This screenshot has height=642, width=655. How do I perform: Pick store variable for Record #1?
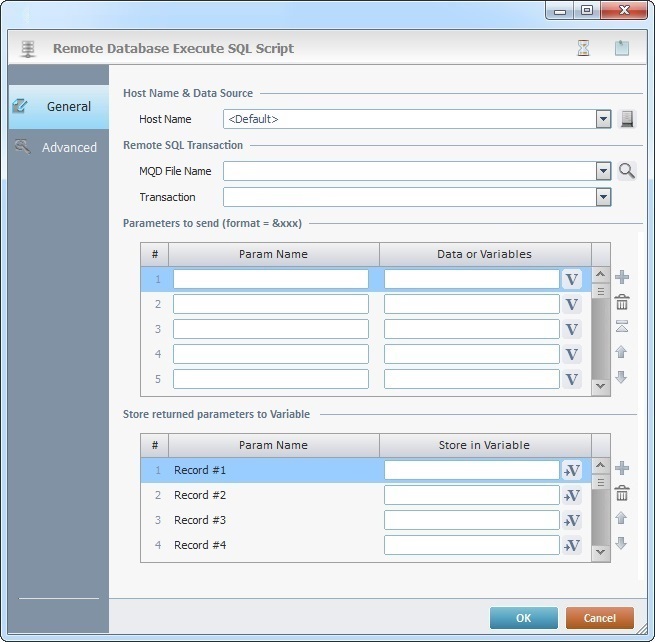(572, 470)
